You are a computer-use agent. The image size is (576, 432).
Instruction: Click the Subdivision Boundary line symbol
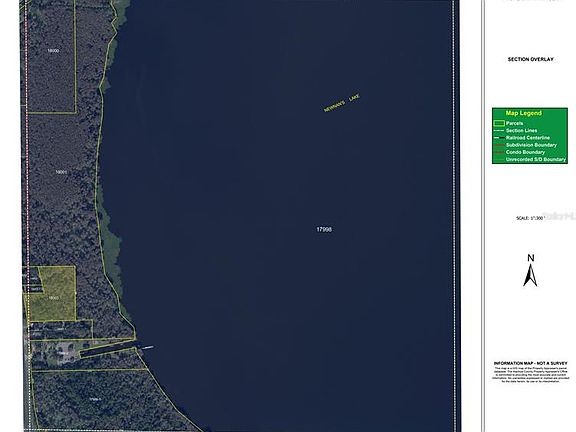pos(499,145)
